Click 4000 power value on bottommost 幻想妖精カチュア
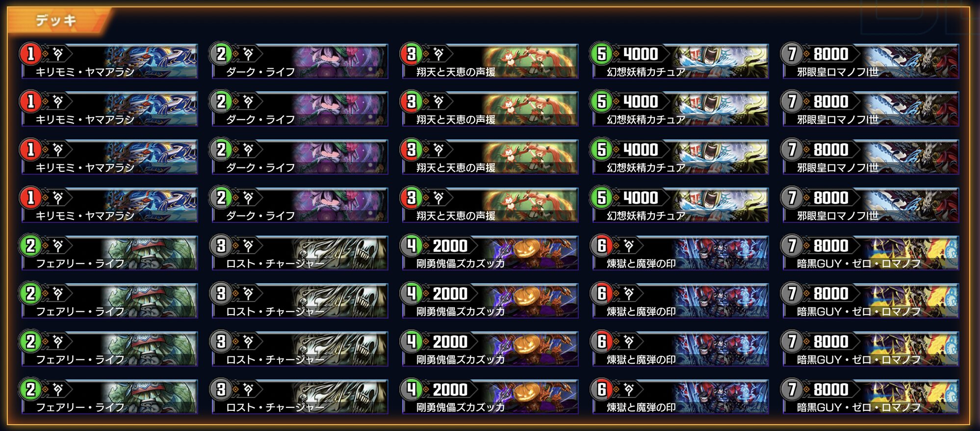 pos(640,198)
